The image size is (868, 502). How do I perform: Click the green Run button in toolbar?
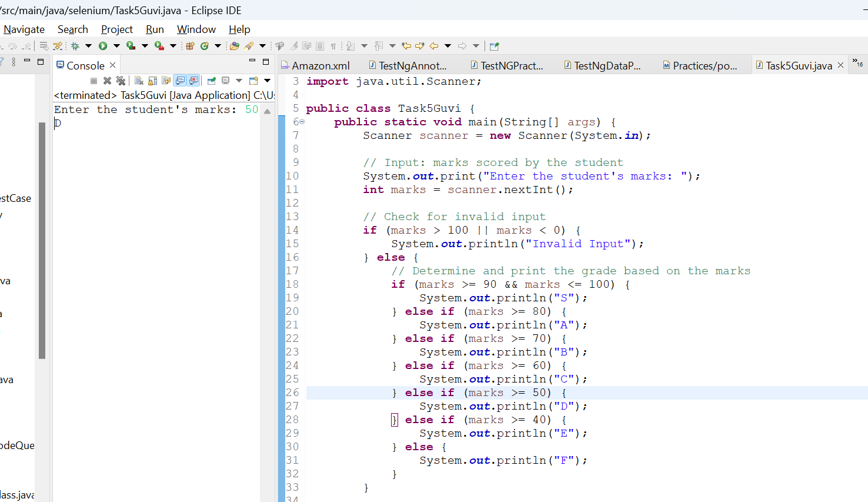click(x=103, y=46)
